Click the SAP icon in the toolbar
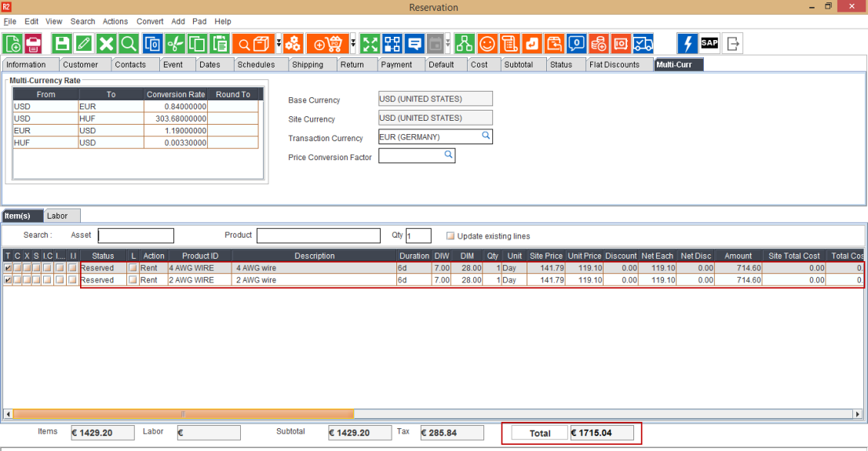The height and width of the screenshot is (451, 868). click(x=709, y=43)
